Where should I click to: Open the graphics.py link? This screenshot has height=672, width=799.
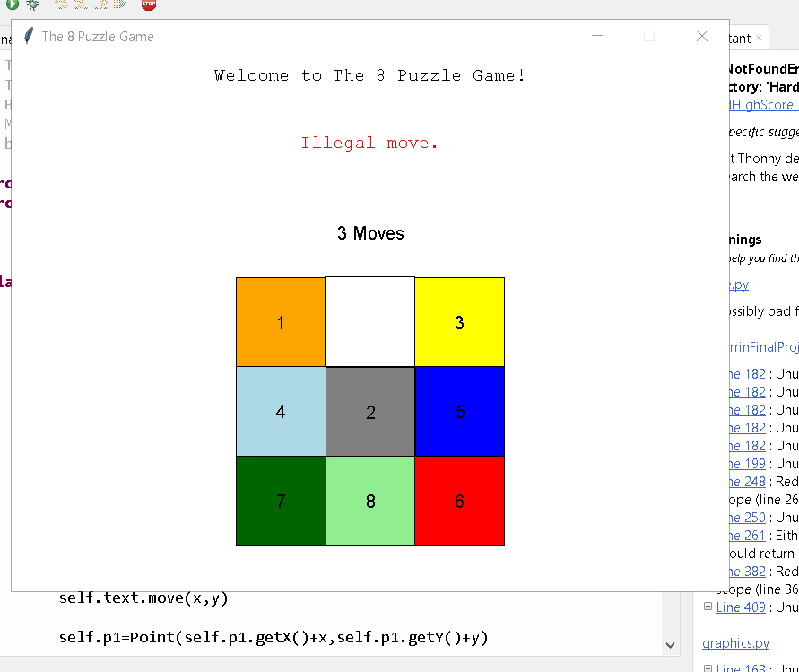(x=735, y=642)
